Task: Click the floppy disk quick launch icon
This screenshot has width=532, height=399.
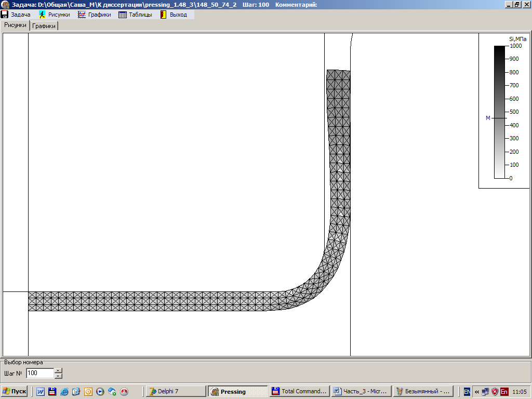Action: [52, 392]
